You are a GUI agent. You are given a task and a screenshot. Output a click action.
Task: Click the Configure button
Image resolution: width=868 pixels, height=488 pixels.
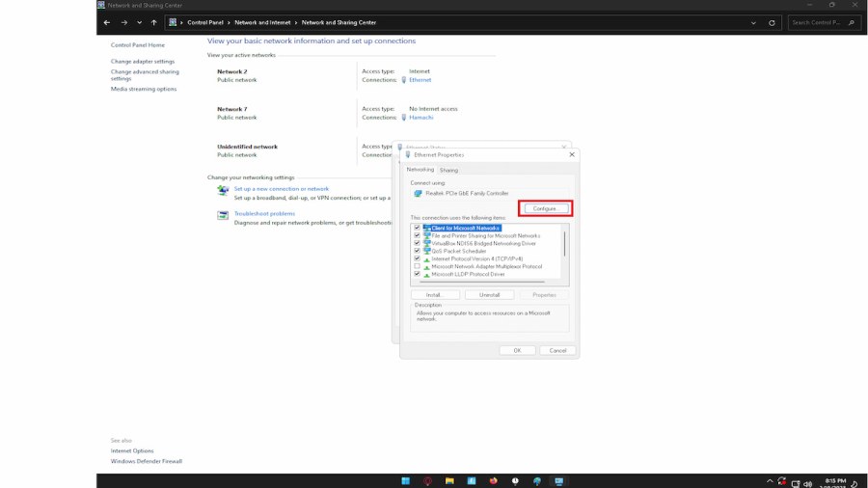coord(545,208)
